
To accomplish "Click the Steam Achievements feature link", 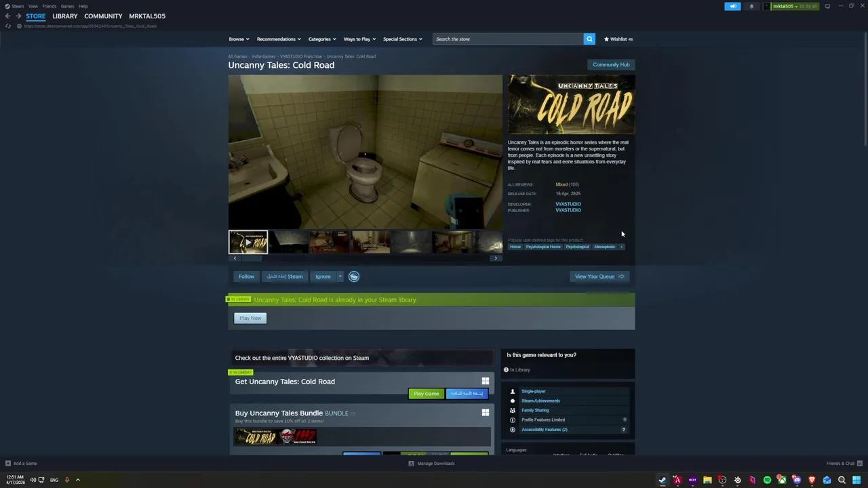I will click(x=540, y=401).
